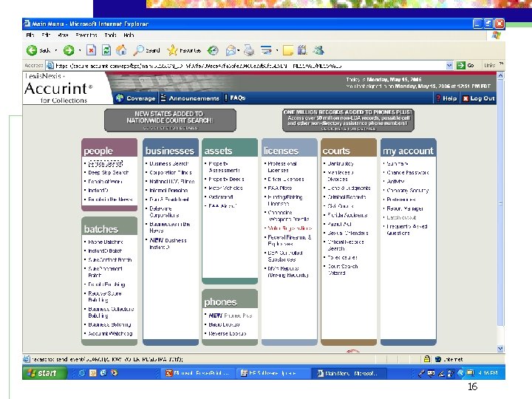Click the green Go arrow button

pyautogui.click(x=461, y=65)
